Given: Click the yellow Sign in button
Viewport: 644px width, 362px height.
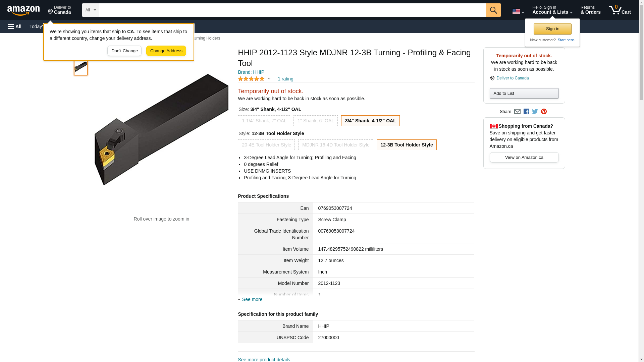Looking at the screenshot, I should [552, 29].
